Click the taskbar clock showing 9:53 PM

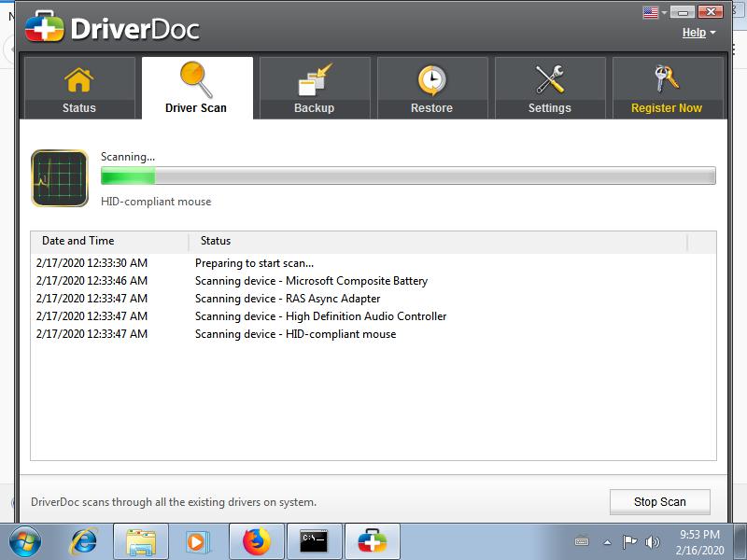coord(699,542)
